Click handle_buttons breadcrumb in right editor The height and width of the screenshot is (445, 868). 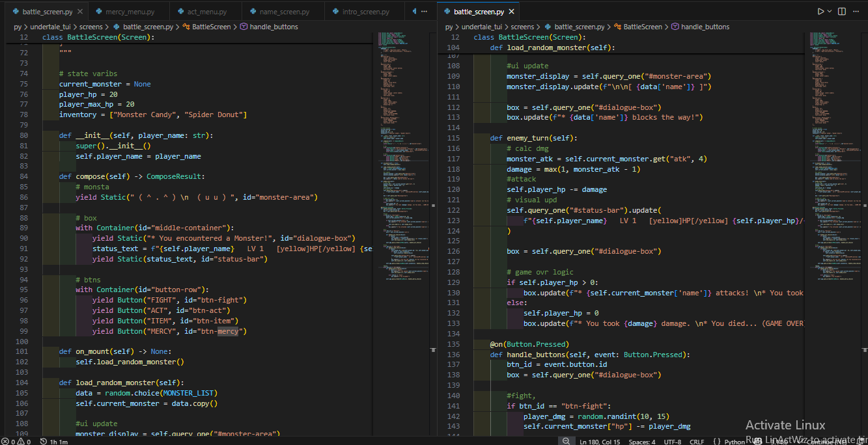coord(705,27)
